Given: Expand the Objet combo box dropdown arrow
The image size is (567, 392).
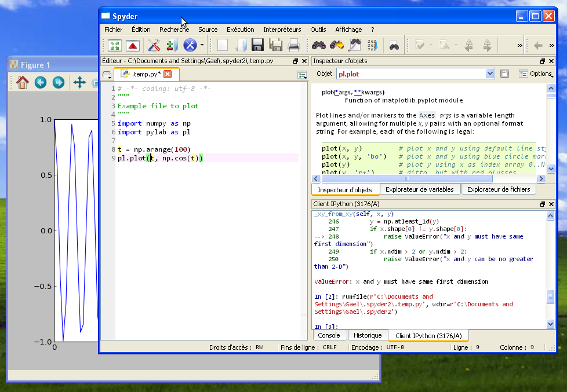Looking at the screenshot, I should coord(489,74).
